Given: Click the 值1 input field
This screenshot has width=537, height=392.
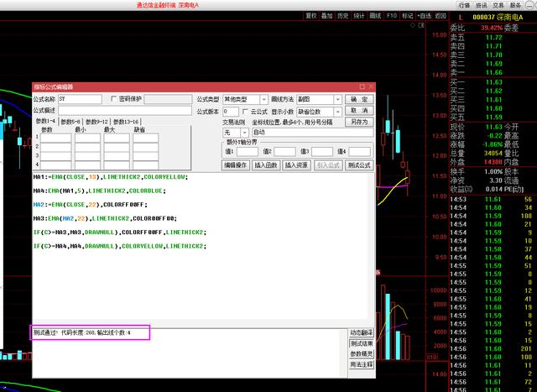Looking at the screenshot, I should (248, 151).
